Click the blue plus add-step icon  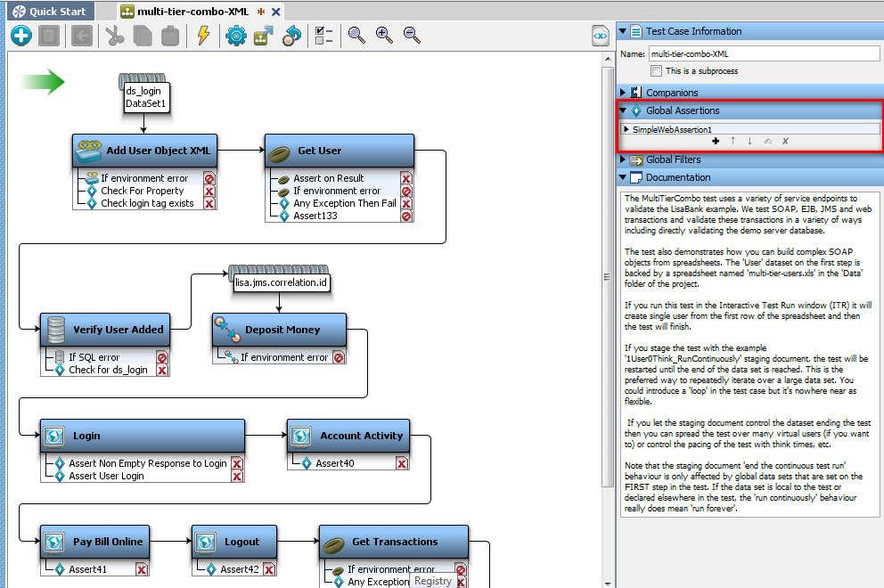pos(21,36)
